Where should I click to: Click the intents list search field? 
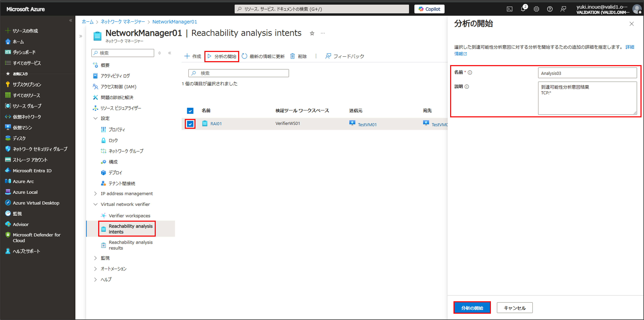click(x=238, y=73)
